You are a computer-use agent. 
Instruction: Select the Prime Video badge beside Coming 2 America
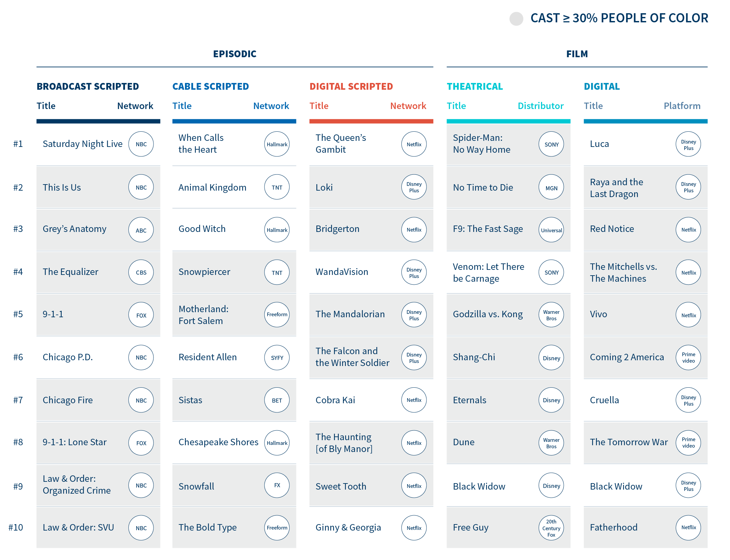(688, 358)
